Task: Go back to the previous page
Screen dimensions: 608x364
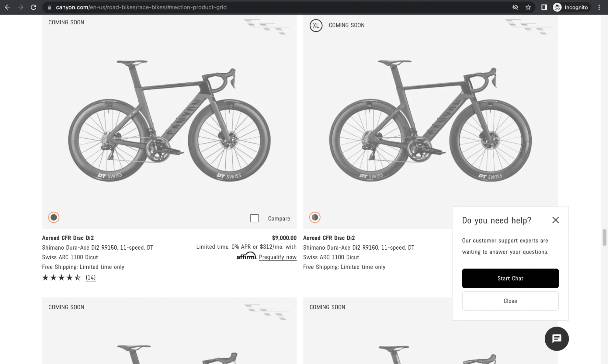Action: [x=8, y=7]
